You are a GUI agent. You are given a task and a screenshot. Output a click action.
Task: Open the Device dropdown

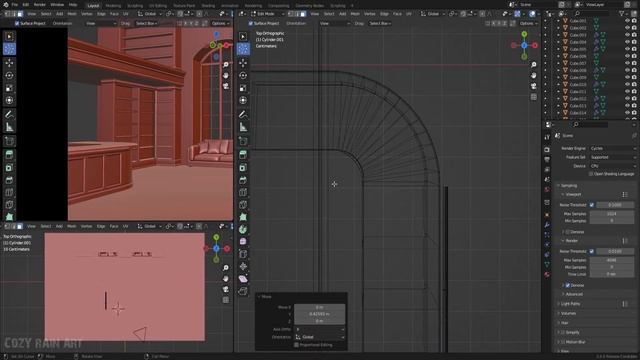coord(613,166)
